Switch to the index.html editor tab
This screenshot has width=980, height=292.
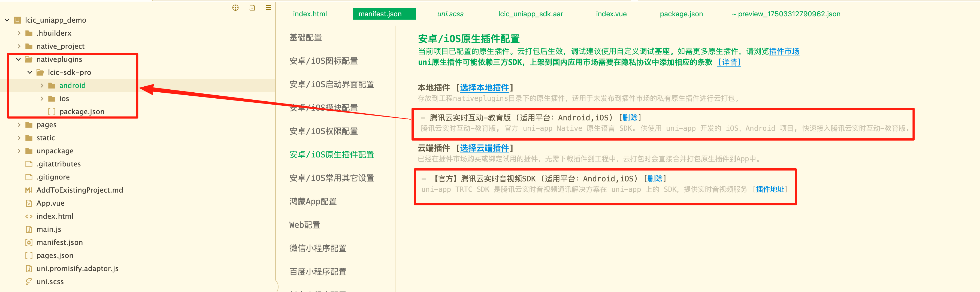310,14
